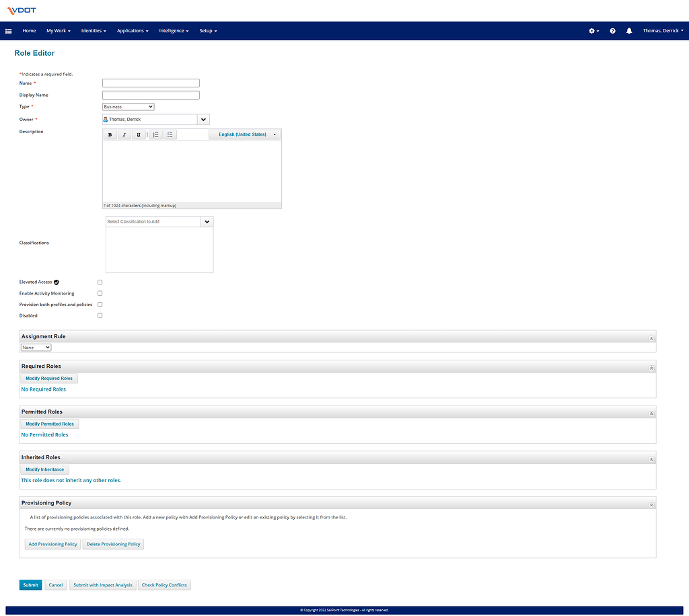This screenshot has width=689, height=616.
Task: Click the Submit with Impact Analysis button
Action: 102,584
